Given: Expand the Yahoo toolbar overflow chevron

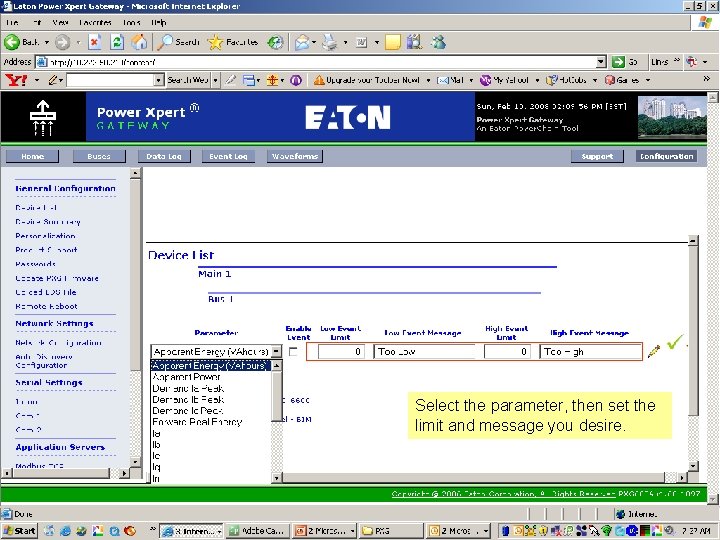Looking at the screenshot, I should click(x=707, y=79).
